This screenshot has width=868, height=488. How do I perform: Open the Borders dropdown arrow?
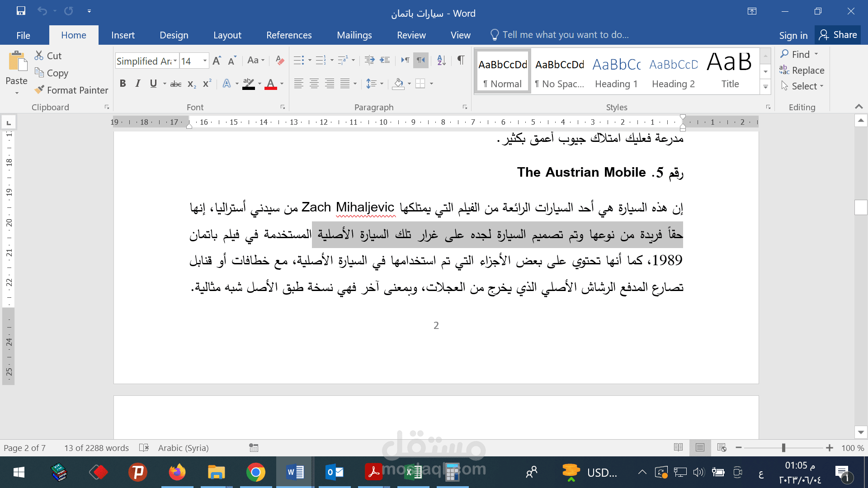point(432,84)
